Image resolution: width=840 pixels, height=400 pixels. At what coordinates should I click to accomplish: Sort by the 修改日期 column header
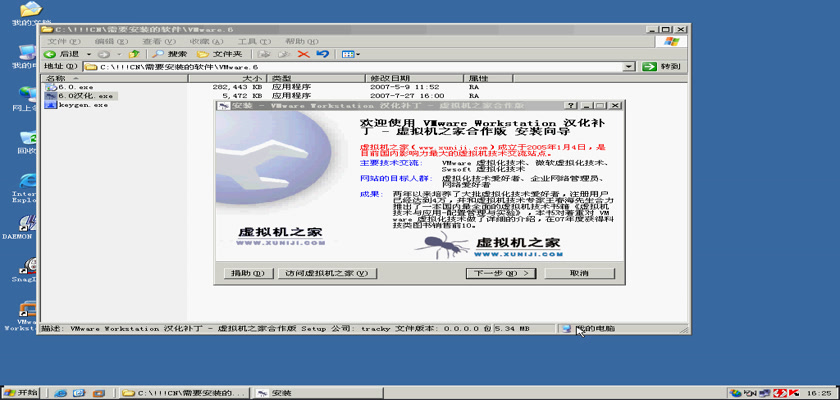tap(414, 79)
